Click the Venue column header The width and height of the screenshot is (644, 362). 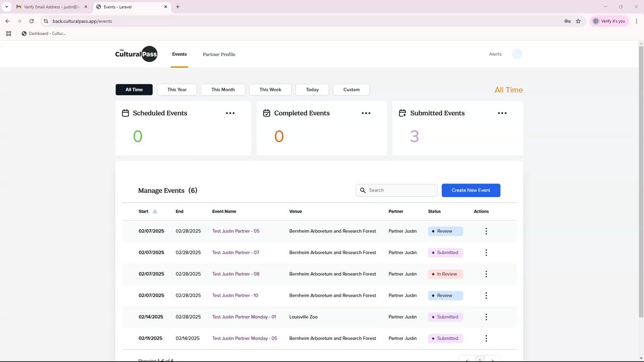click(x=295, y=212)
